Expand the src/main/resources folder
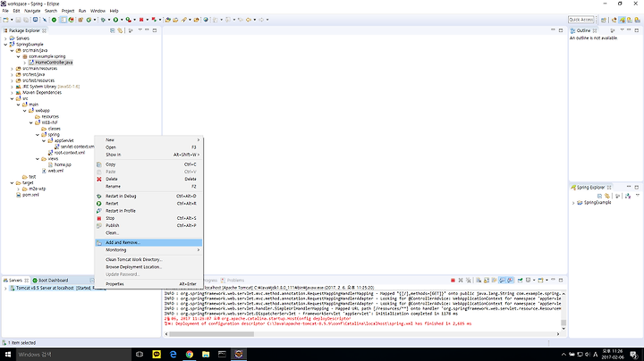Image resolution: width=644 pixels, height=361 pixels. click(x=12, y=69)
